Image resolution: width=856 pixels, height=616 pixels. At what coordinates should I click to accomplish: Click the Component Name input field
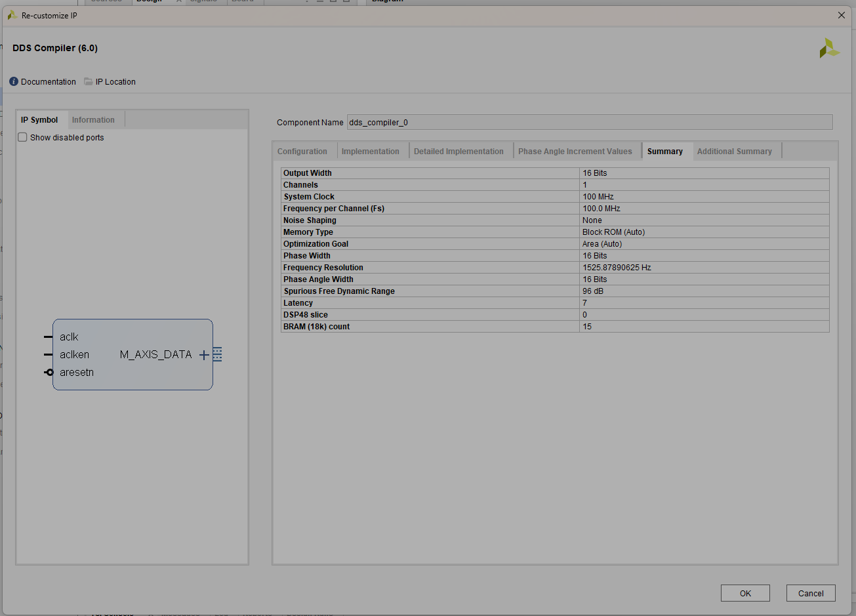[x=590, y=123]
